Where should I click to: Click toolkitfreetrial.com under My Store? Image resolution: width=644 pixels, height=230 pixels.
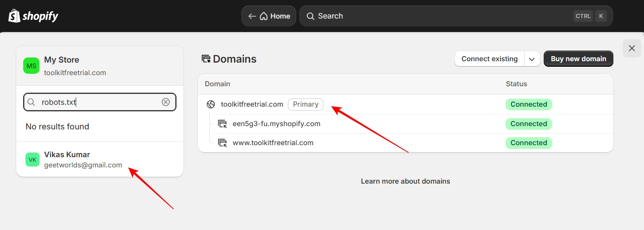(x=75, y=73)
